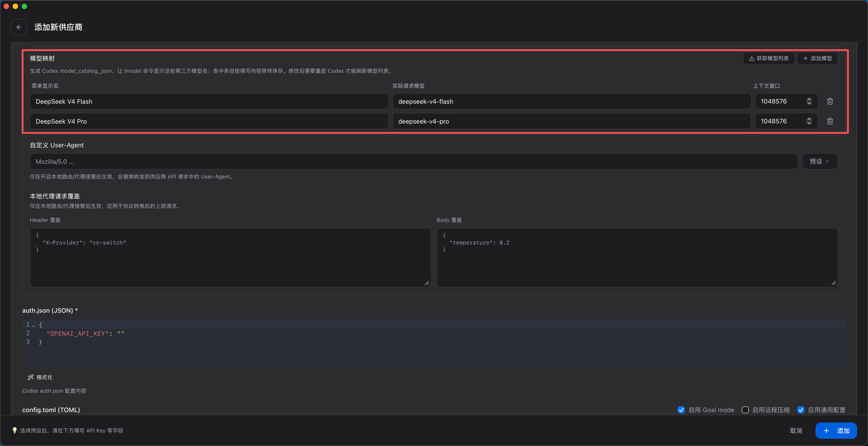Edit the DeepSeek V4 Flash display name field
The height and width of the screenshot is (446, 868).
click(x=209, y=101)
